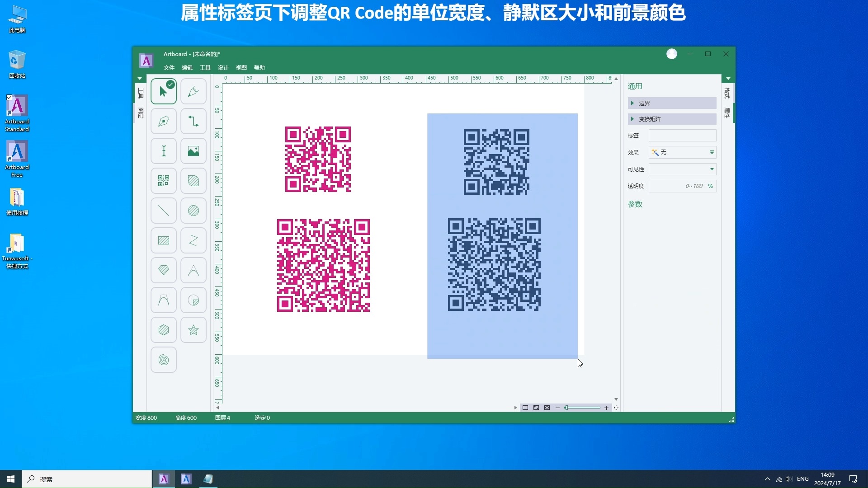Switch to the 格式 side tab

tap(727, 94)
